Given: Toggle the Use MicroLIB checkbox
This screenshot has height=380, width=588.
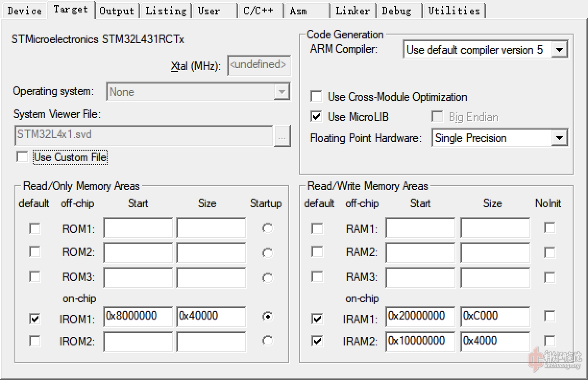Looking at the screenshot, I should (x=316, y=117).
